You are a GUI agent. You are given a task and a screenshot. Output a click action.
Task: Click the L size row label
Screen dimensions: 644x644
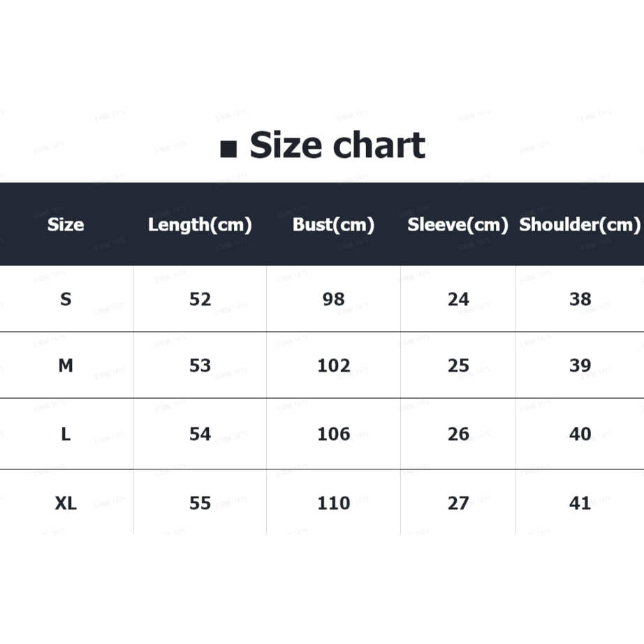(66, 434)
